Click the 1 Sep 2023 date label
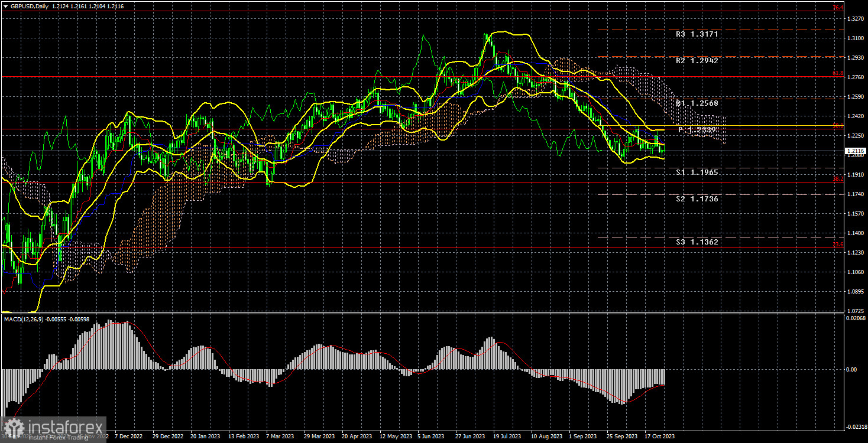This screenshot has width=868, height=443. coord(584,437)
